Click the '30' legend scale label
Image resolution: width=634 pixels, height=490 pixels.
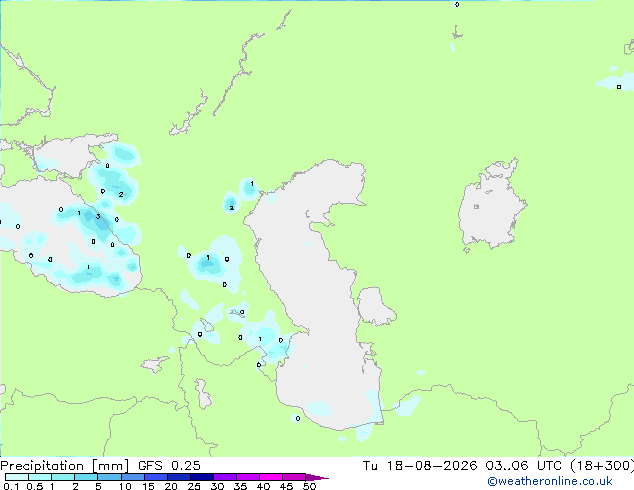click(x=217, y=486)
